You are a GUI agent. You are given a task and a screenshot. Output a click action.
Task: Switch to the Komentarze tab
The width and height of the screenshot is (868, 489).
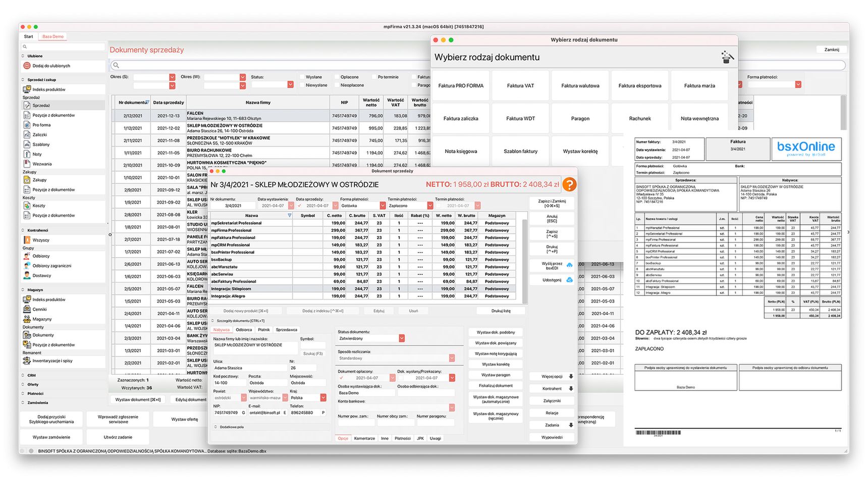pyautogui.click(x=364, y=438)
